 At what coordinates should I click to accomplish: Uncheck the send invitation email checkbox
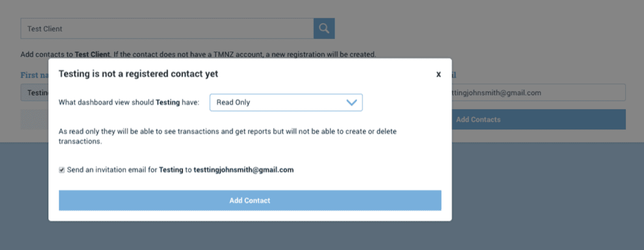62,170
